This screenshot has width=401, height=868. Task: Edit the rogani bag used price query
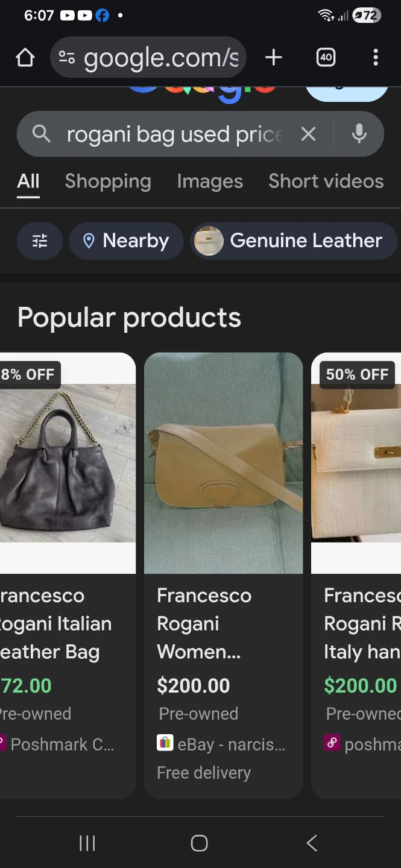(175, 134)
